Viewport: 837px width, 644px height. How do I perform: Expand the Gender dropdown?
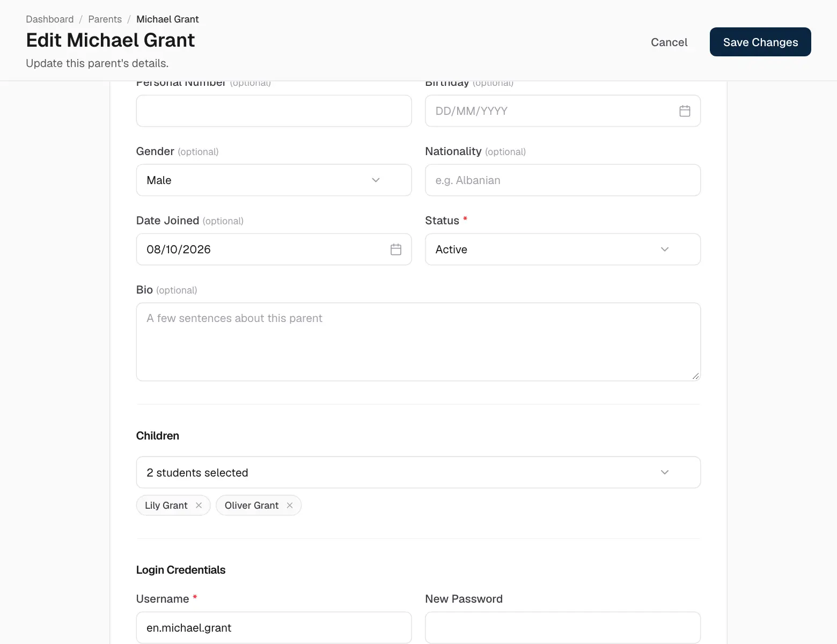click(x=274, y=180)
